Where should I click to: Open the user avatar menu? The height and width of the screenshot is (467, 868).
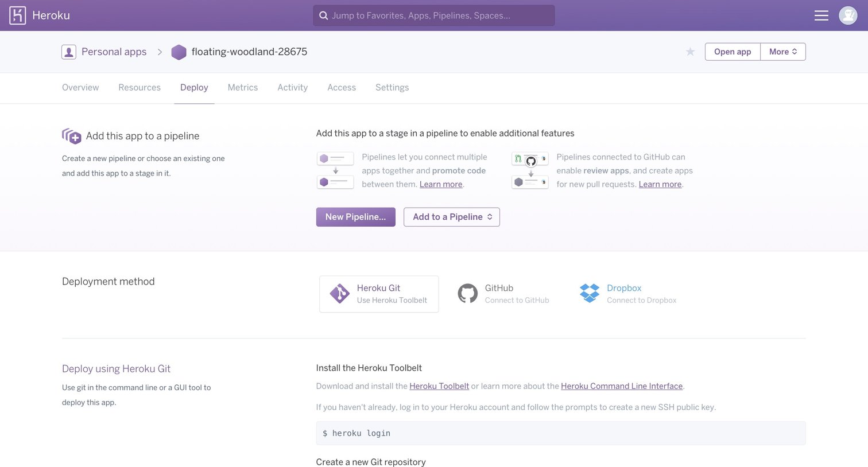point(848,15)
